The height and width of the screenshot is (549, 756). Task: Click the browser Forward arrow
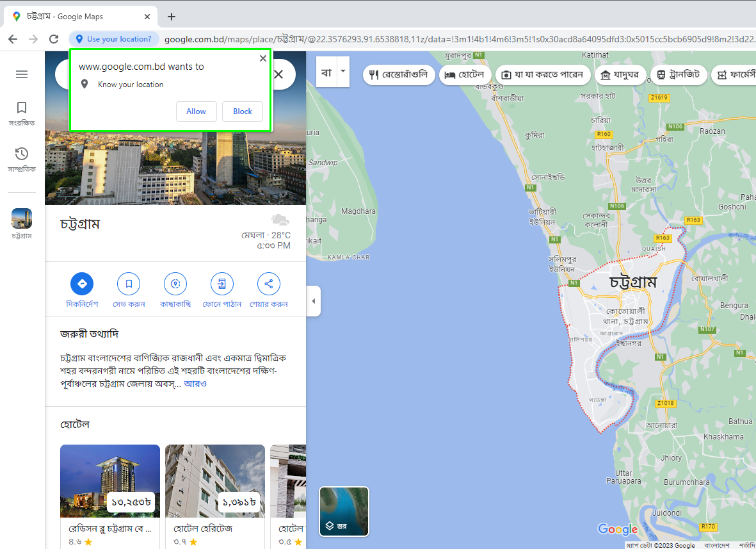33,39
